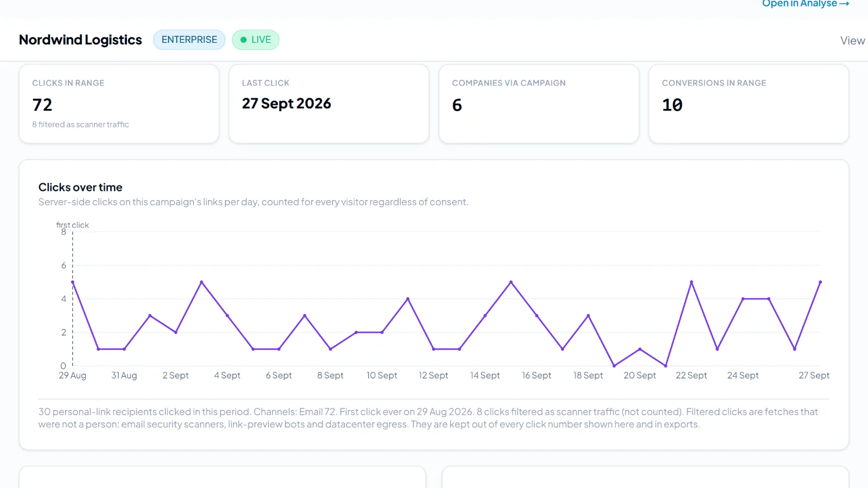This screenshot has width=868, height=488.
Task: Click the Nordwind Logistics heading
Action: pos(80,40)
